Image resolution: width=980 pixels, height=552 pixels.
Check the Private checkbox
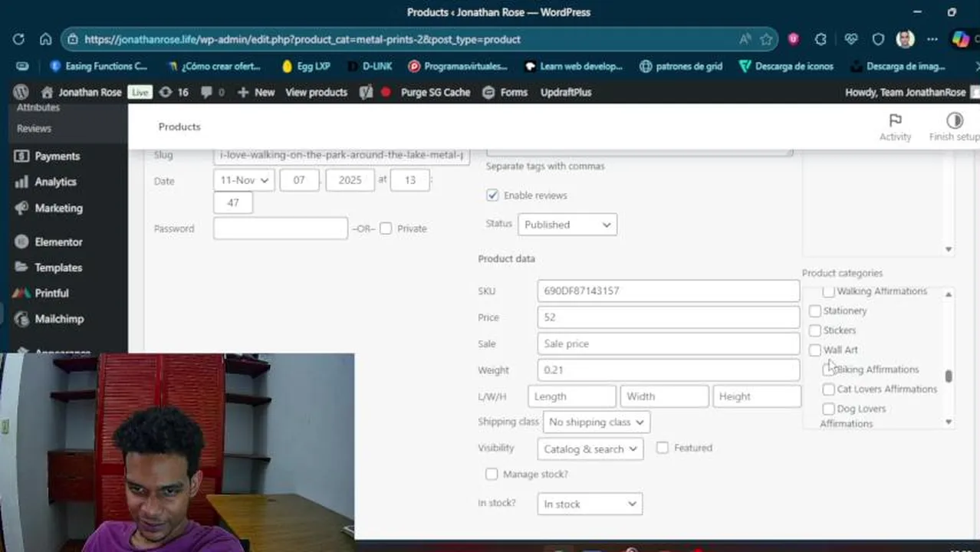pyautogui.click(x=386, y=228)
